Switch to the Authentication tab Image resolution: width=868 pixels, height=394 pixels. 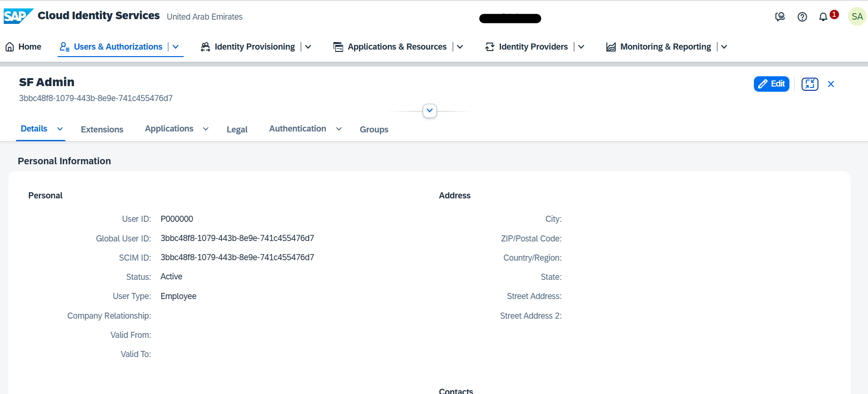297,129
